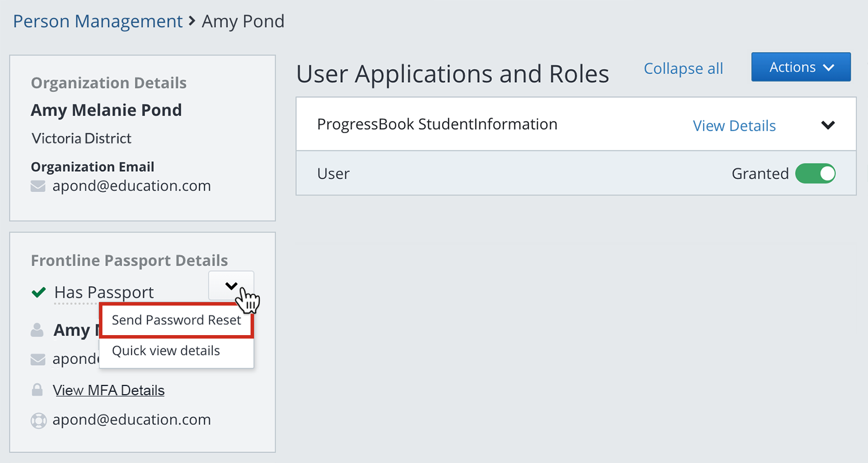Click the lock icon beside View MFA Details
The height and width of the screenshot is (463, 868).
pyautogui.click(x=37, y=391)
